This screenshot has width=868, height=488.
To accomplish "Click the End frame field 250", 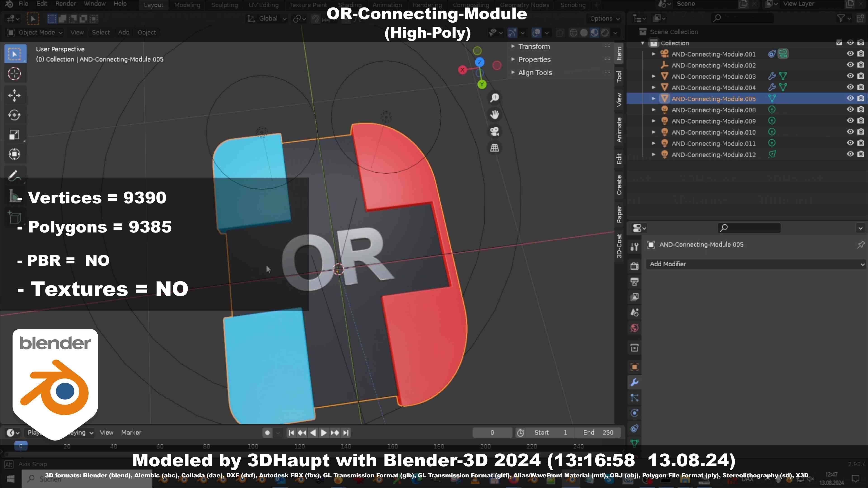I will tap(598, 433).
